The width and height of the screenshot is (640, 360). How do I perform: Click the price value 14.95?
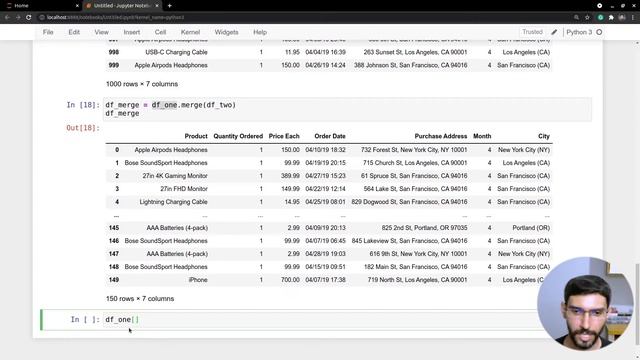pos(292,202)
